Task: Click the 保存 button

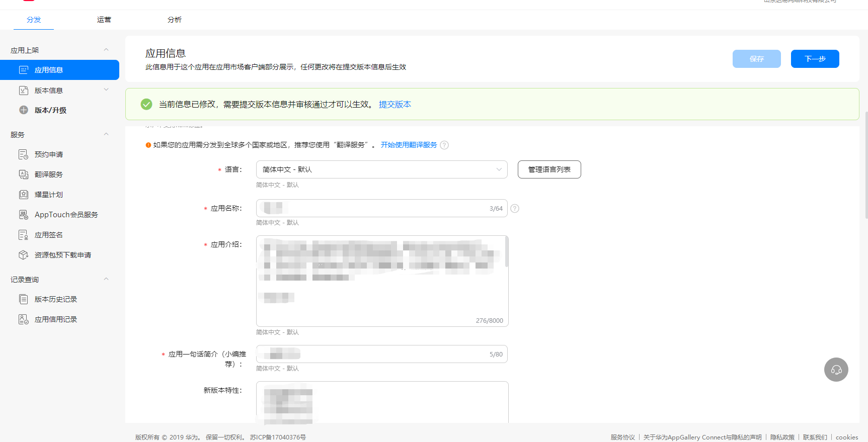Action: tap(757, 59)
